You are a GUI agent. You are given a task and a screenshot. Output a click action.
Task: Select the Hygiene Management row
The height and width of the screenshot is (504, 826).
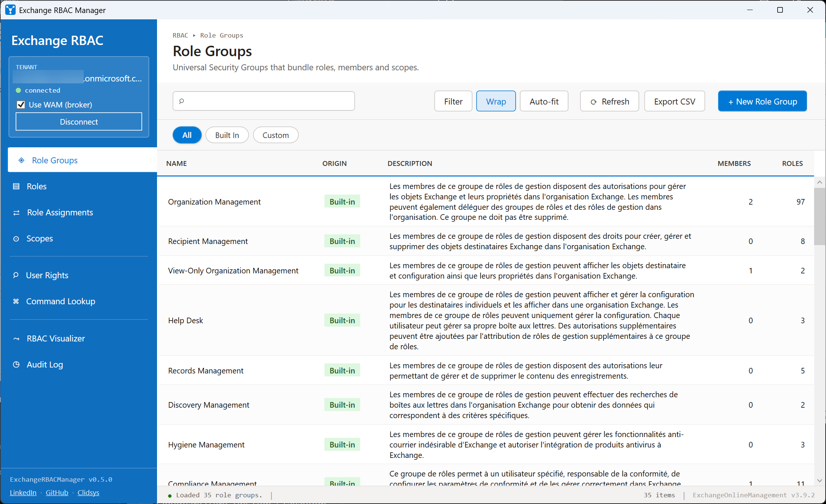pos(486,444)
